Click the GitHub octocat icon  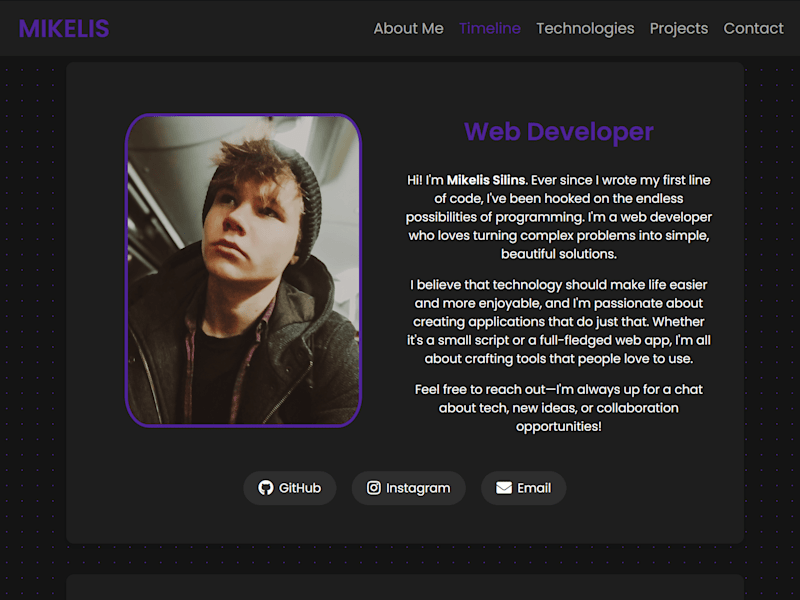(265, 488)
